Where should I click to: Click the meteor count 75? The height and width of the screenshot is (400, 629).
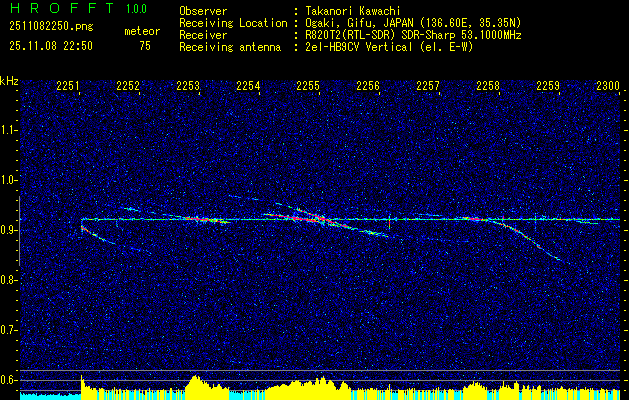145,46
